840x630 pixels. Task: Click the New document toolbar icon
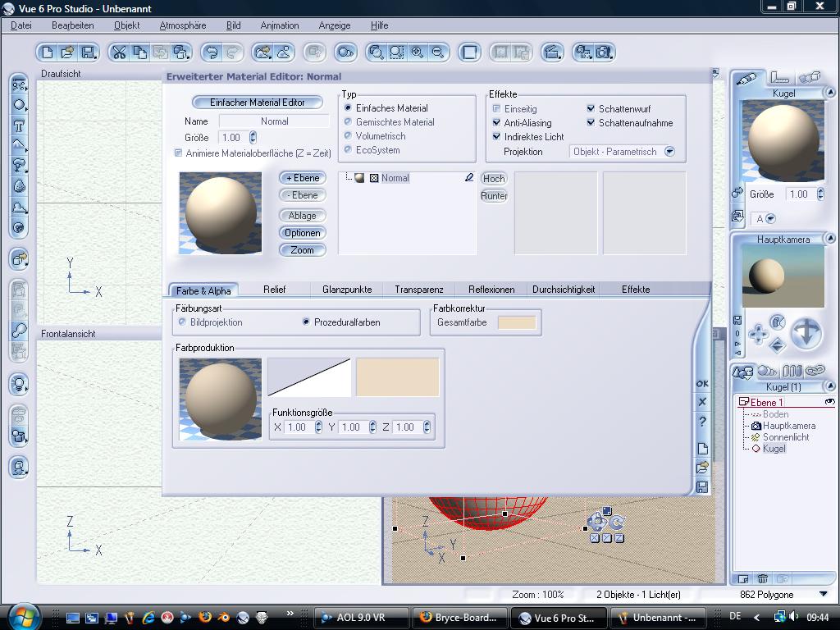(48, 52)
